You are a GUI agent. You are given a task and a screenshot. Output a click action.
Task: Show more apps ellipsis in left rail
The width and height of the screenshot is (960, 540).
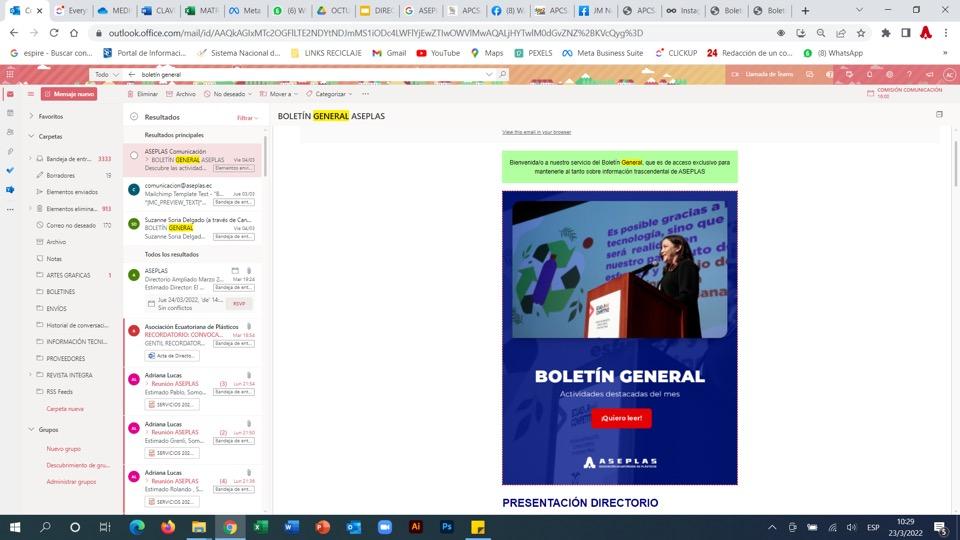pyautogui.click(x=10, y=209)
